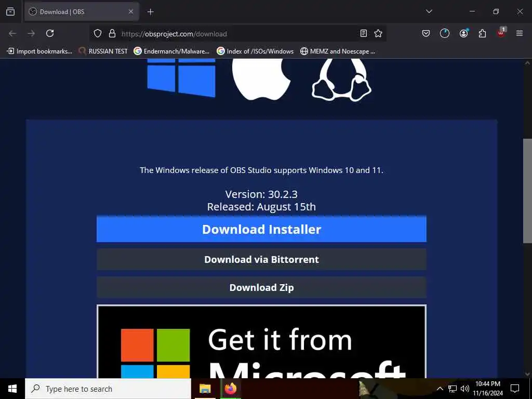Viewport: 532px width, 399px height.
Task: Click the Firefox taskbar icon
Action: click(x=230, y=389)
